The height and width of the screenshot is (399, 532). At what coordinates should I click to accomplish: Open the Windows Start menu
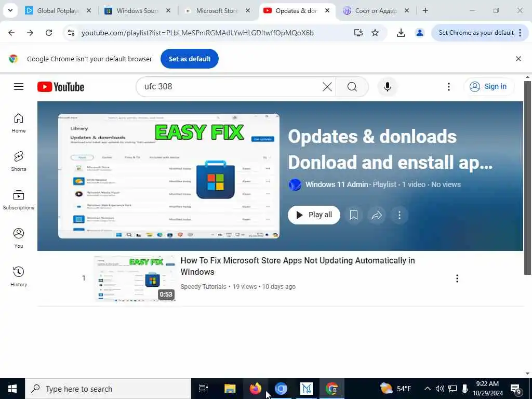click(12, 389)
